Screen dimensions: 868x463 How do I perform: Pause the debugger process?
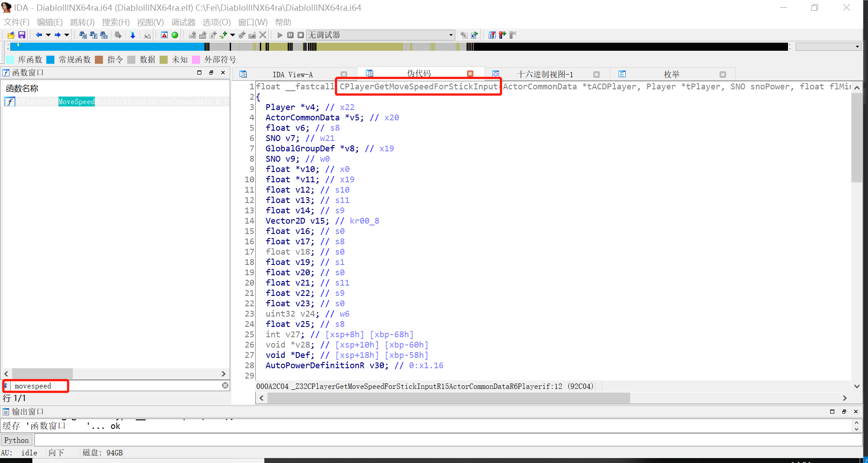coord(290,35)
